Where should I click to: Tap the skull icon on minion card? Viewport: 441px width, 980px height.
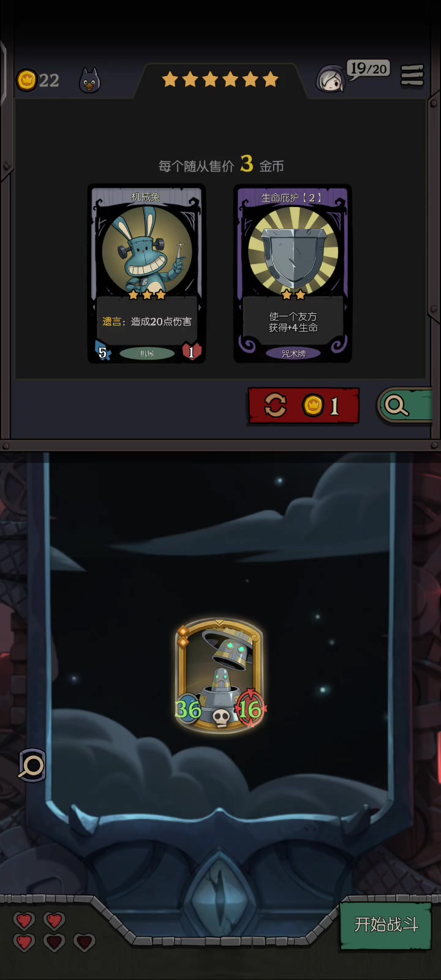coord(221,717)
